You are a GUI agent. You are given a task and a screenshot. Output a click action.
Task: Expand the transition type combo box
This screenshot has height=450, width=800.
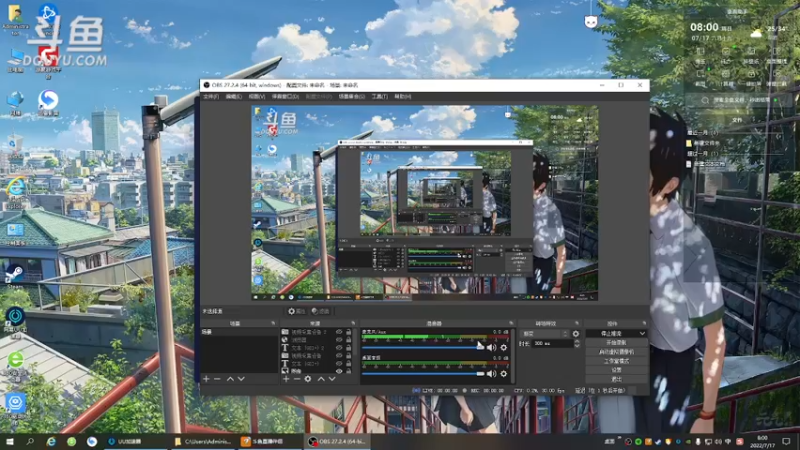pyautogui.click(x=544, y=334)
